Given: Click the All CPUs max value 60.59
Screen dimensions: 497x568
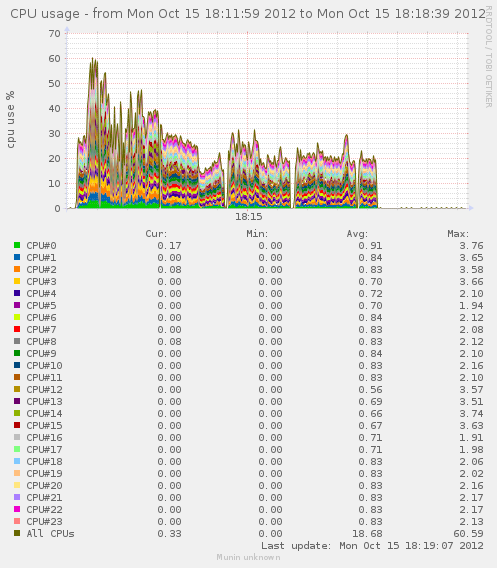Looking at the screenshot, I should [x=468, y=534].
